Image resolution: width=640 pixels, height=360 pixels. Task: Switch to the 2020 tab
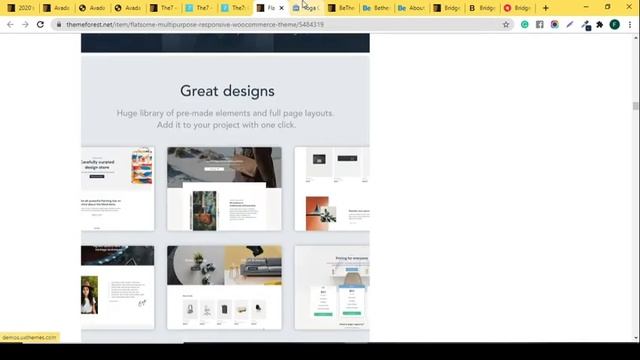point(20,8)
